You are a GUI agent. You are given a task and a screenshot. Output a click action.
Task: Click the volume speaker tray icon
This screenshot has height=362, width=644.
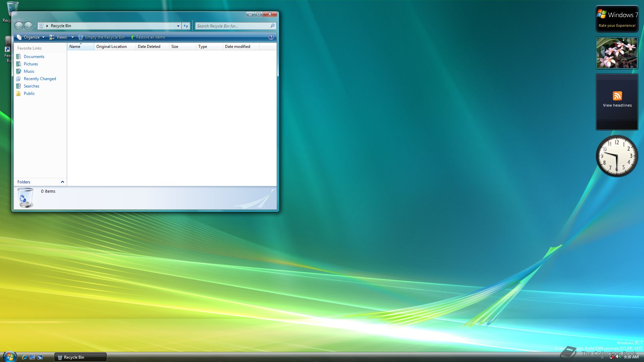[x=618, y=357]
